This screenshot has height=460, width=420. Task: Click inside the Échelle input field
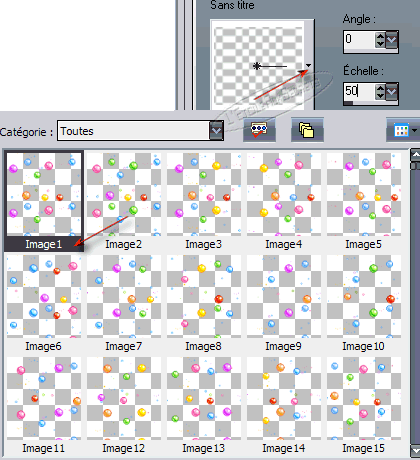359,92
